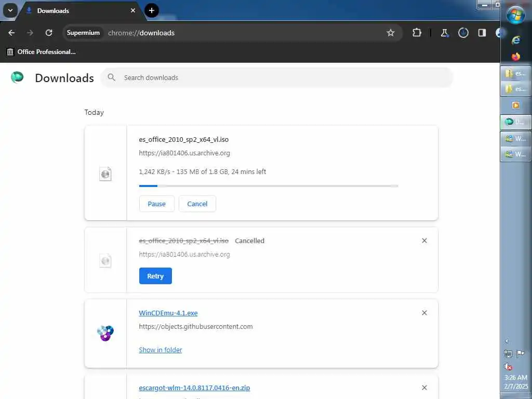This screenshot has height=399, width=532.
Task: Open the WinCDEmu-4.1.exe file link
Action: coord(168,313)
